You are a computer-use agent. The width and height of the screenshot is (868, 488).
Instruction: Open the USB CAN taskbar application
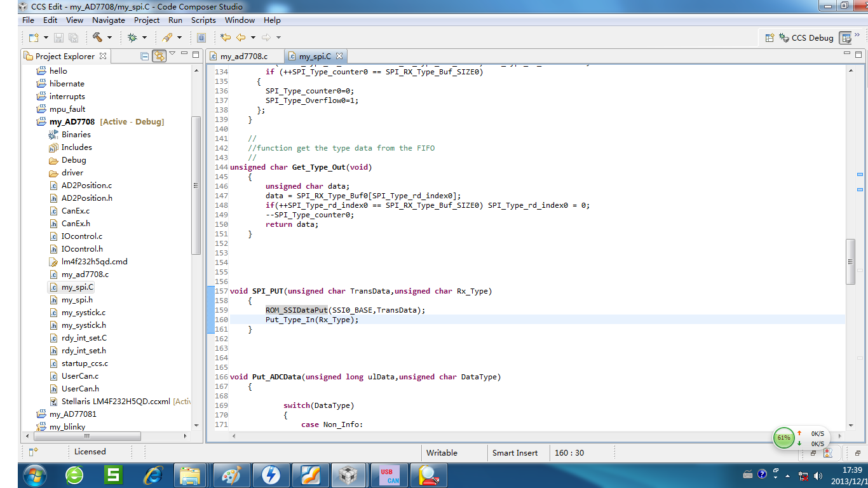[390, 475]
